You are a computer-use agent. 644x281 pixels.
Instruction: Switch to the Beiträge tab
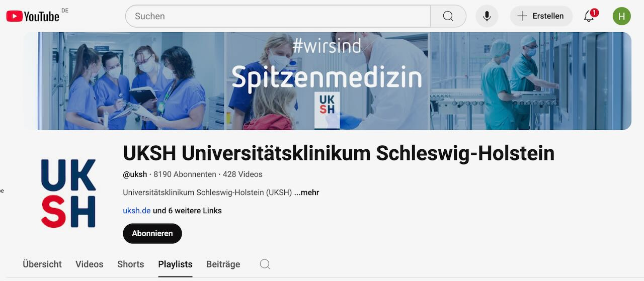point(223,264)
